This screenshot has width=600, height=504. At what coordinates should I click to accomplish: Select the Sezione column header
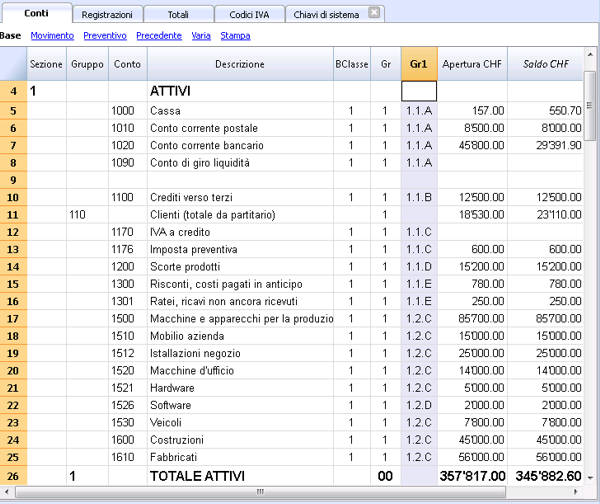point(46,64)
